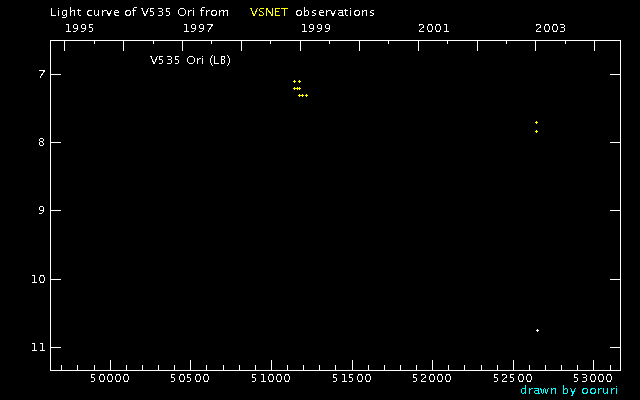Screen dimensions: 640x400
Task: Click the Julian date label 51000
Action: point(271,378)
